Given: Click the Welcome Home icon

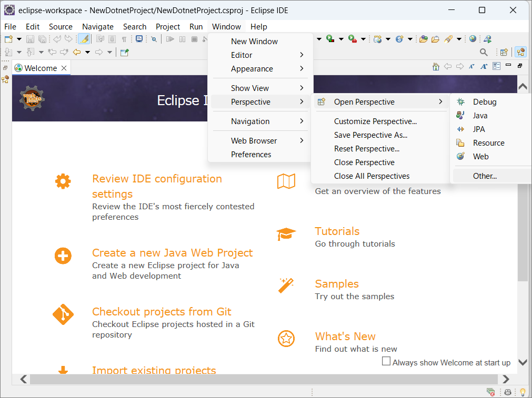Looking at the screenshot, I should (x=436, y=66).
